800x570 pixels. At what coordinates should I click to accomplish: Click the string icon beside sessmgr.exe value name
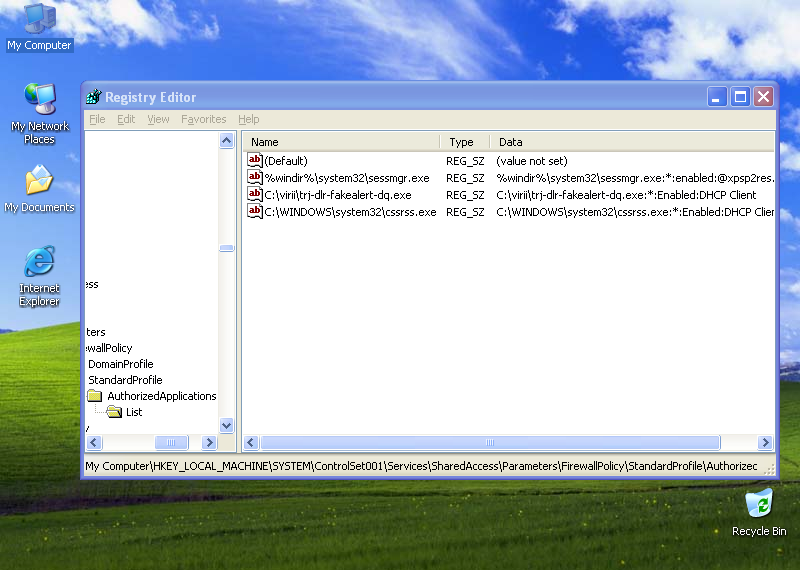(x=255, y=177)
